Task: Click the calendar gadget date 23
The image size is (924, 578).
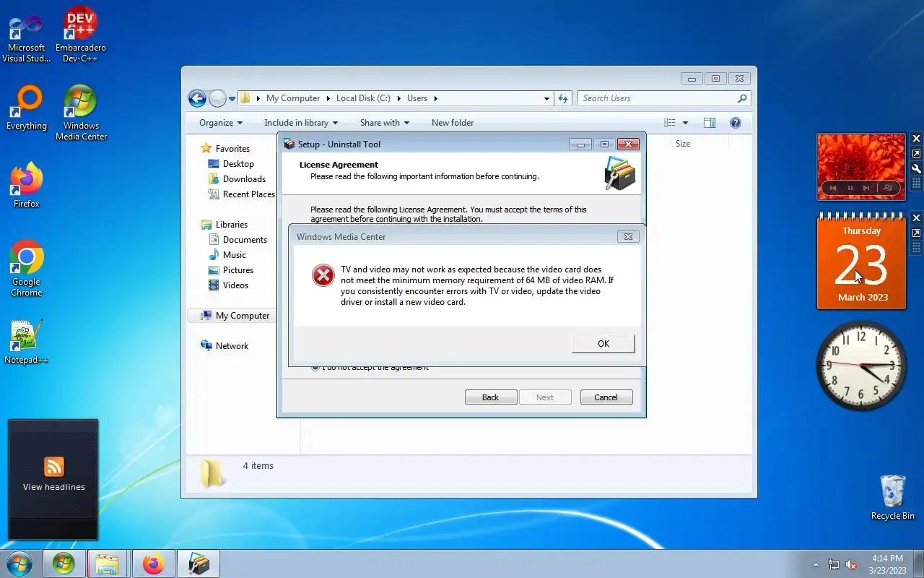Action: click(x=860, y=265)
